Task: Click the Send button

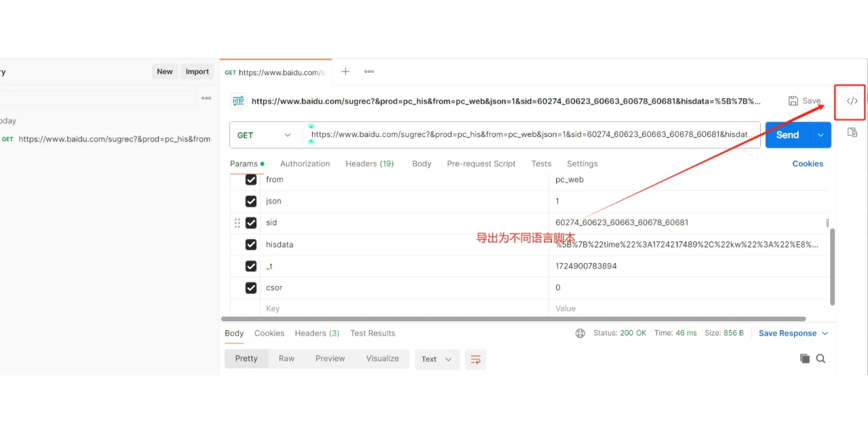Action: (787, 135)
